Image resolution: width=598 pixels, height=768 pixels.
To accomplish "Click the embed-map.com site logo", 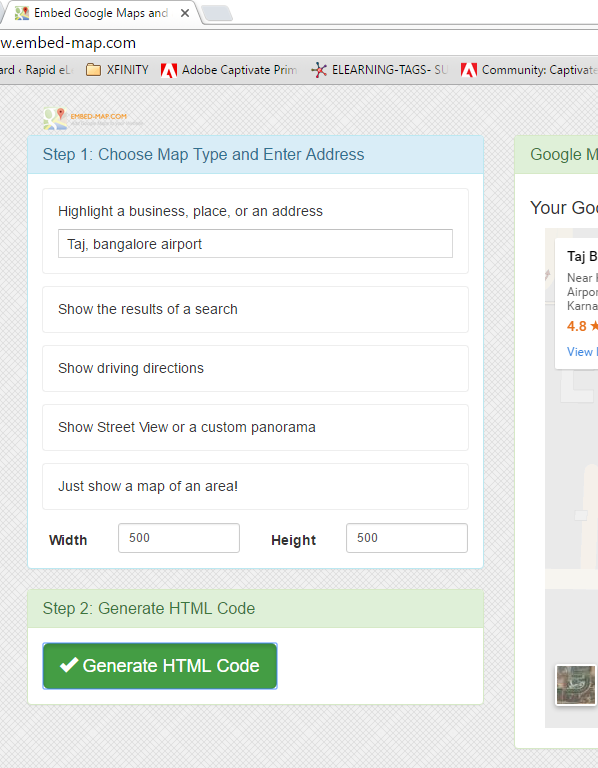I will 92,119.
